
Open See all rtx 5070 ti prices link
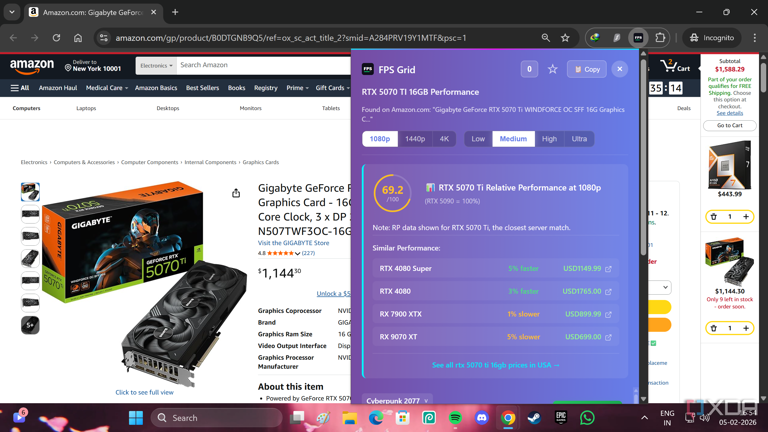(x=496, y=365)
